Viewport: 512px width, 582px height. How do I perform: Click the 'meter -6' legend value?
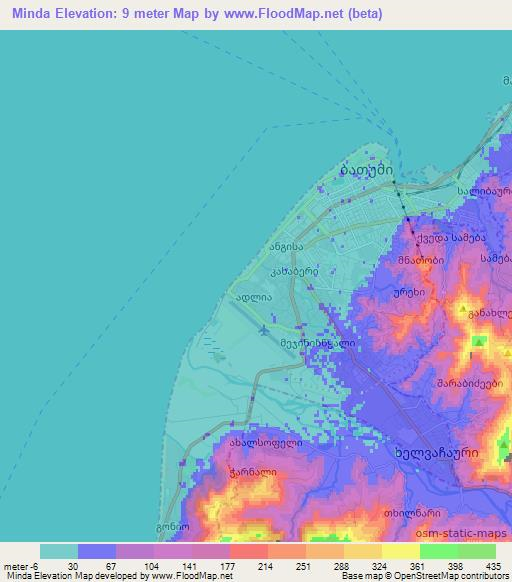click(21, 566)
